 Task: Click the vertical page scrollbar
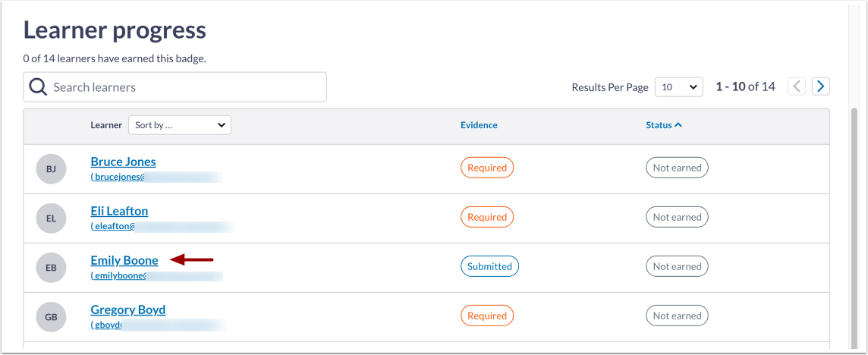point(854,228)
